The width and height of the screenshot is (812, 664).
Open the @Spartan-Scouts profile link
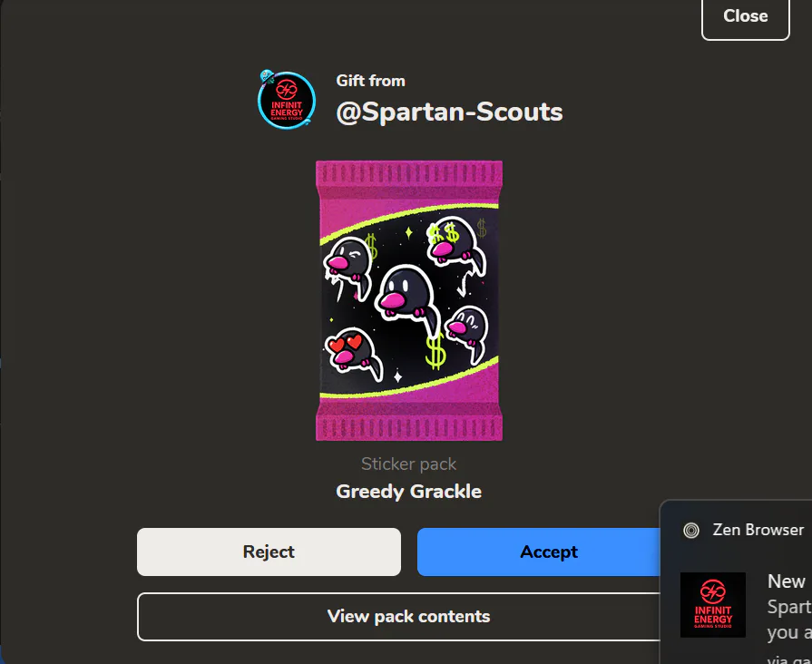pyautogui.click(x=449, y=112)
